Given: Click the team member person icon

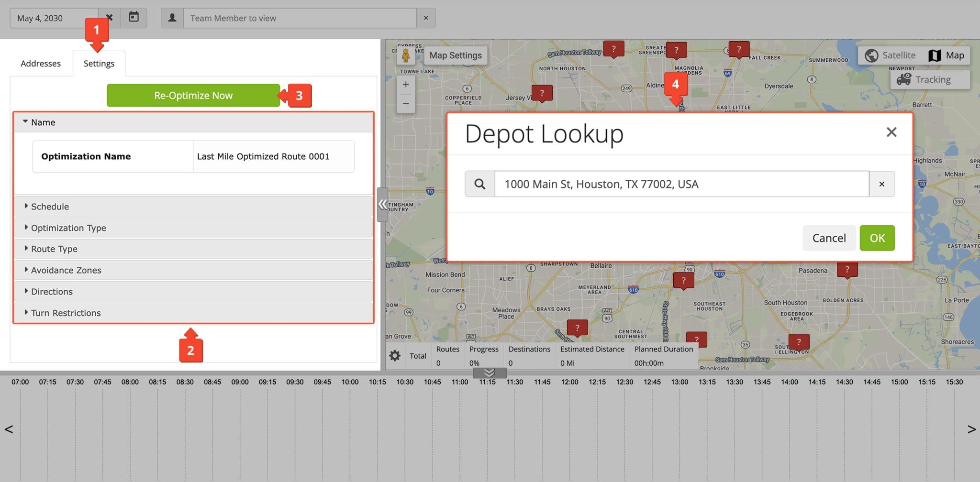Looking at the screenshot, I should [x=172, y=18].
